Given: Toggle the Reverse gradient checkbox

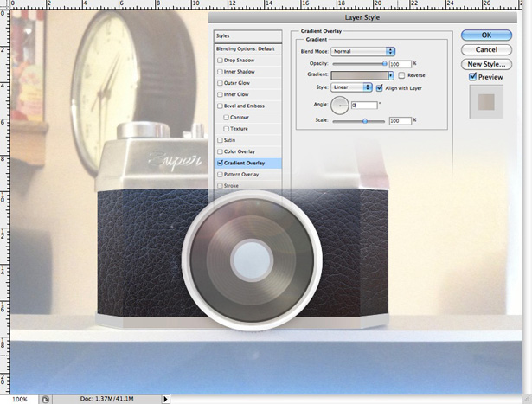Looking at the screenshot, I should (401, 75).
